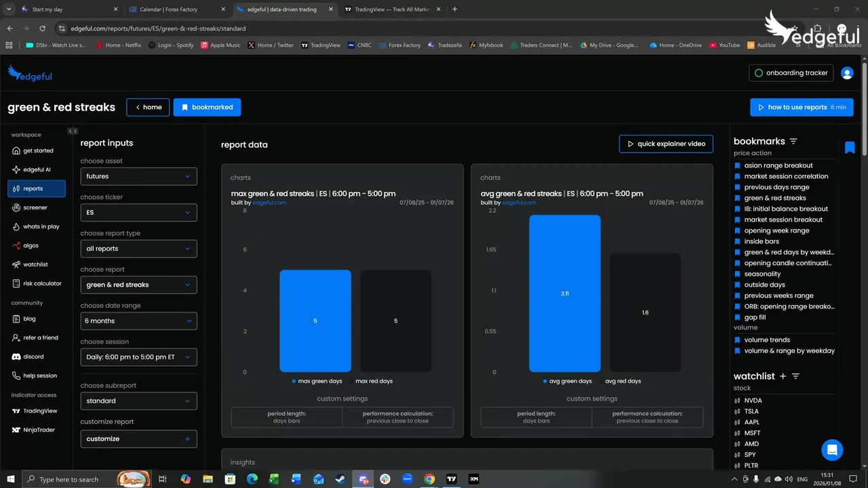Viewport: 868px width, 488px height.
Task: Play the quick explainer video
Action: point(666,144)
